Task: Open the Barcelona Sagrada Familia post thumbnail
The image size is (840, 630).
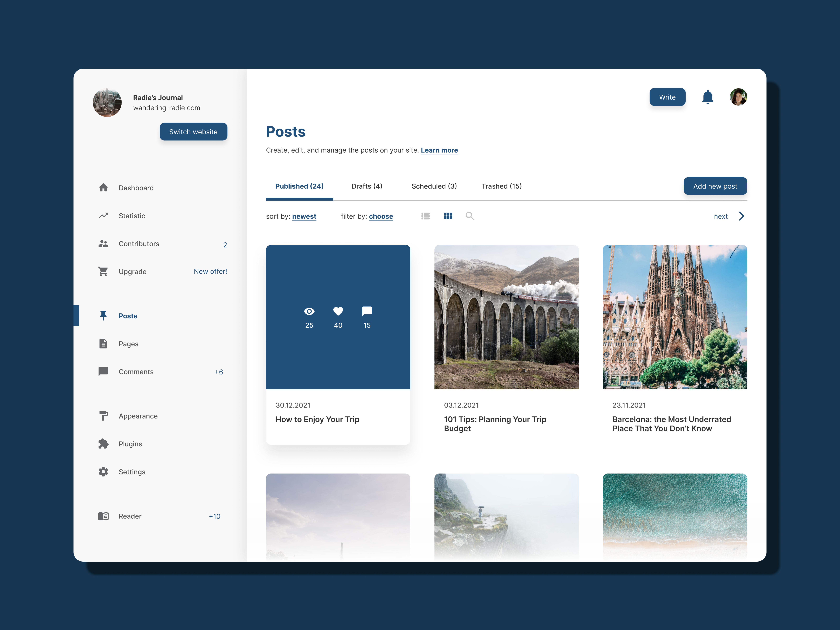Action: [674, 317]
